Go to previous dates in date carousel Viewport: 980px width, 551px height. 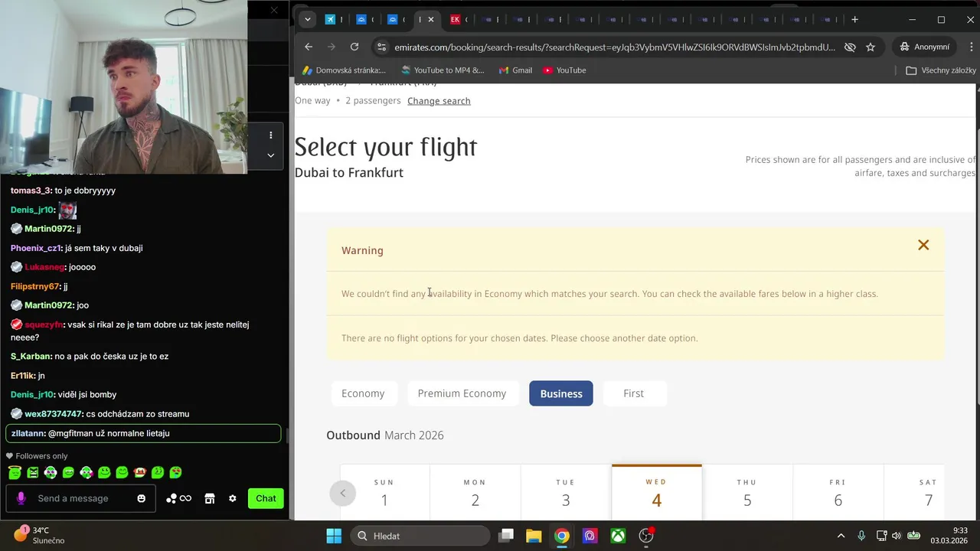coord(343,493)
